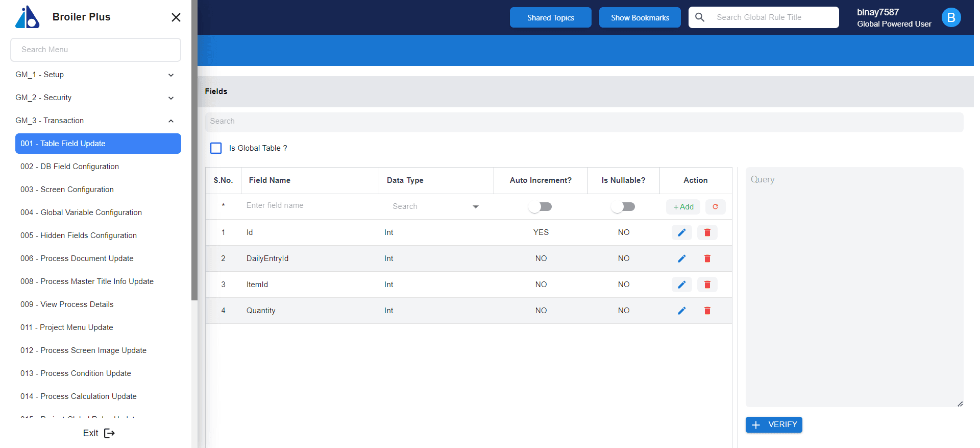Click the Exit logout icon
The width and height of the screenshot is (980, 448).
[x=109, y=433]
